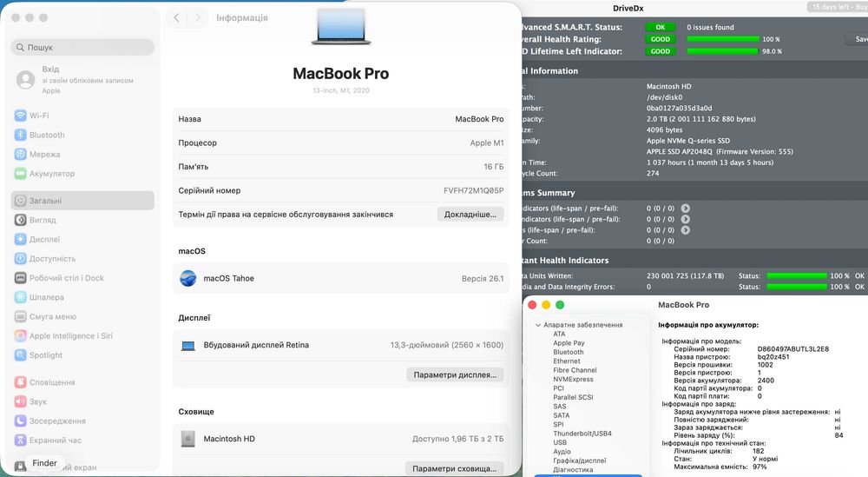Click APPLE SSD AP2048Q model text
Image resolution: width=868 pixels, height=477 pixels.
tap(680, 152)
